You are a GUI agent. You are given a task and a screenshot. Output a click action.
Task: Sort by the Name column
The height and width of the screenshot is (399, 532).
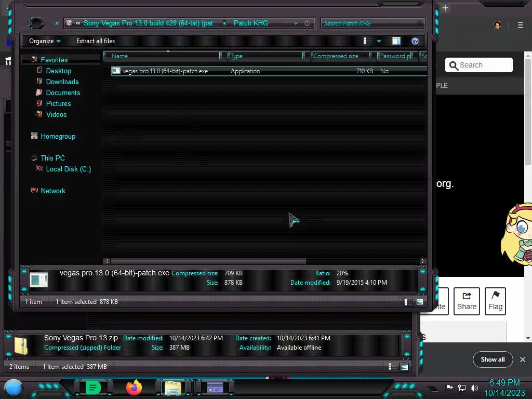162,56
